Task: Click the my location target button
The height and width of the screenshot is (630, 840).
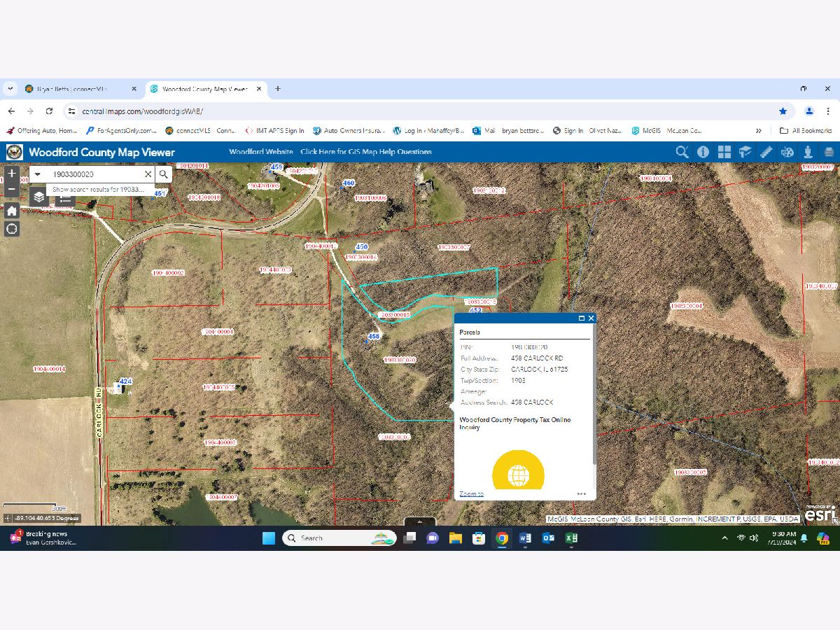Action: pos(12,229)
